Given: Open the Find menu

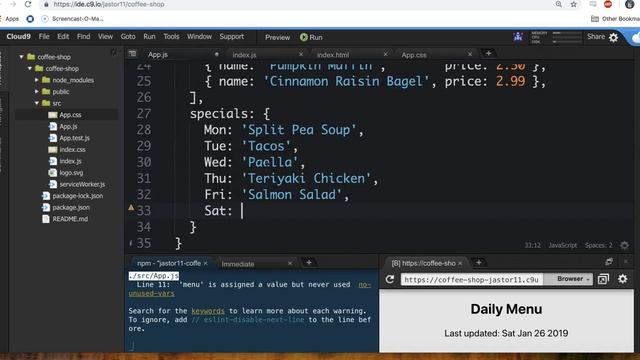Looking at the screenshot, I should point(83,36).
